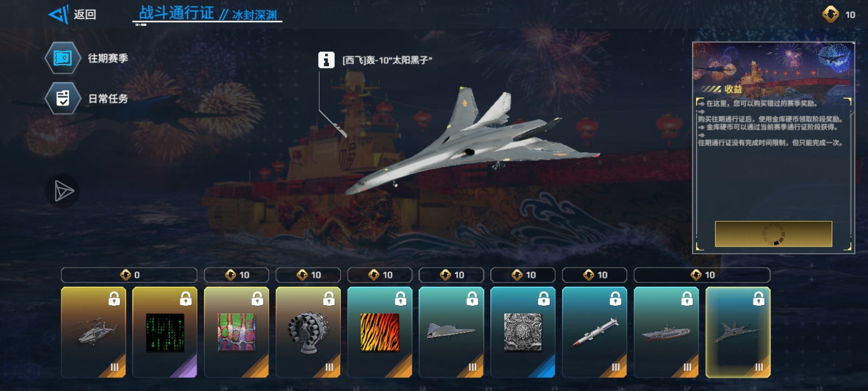Select the flying-wing stealth aircraft card
The width and height of the screenshot is (868, 391).
coord(451,332)
